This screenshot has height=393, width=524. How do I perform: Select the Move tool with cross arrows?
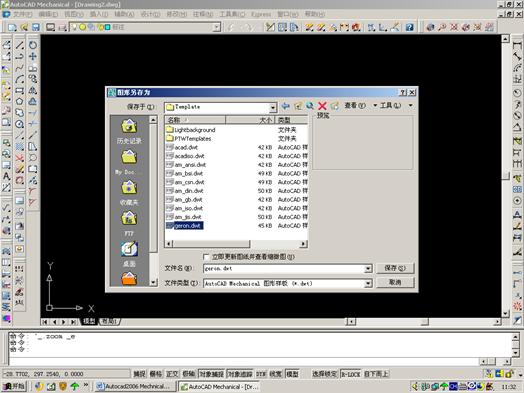click(33, 56)
